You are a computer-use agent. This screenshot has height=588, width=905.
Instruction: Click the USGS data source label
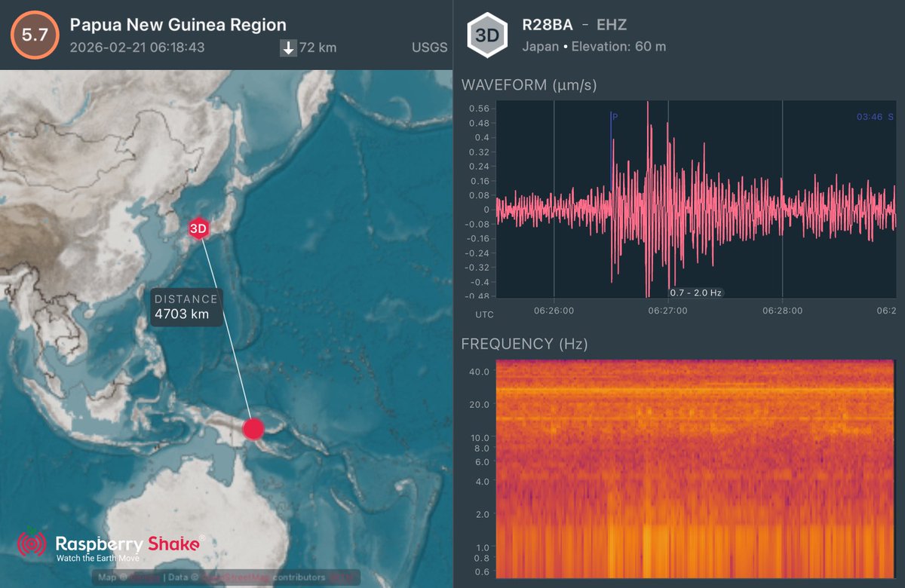click(428, 47)
